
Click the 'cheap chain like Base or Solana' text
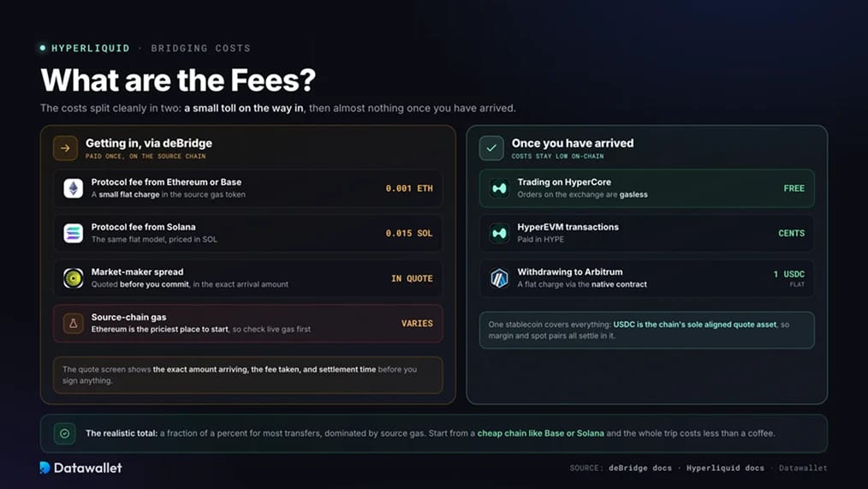click(x=540, y=433)
